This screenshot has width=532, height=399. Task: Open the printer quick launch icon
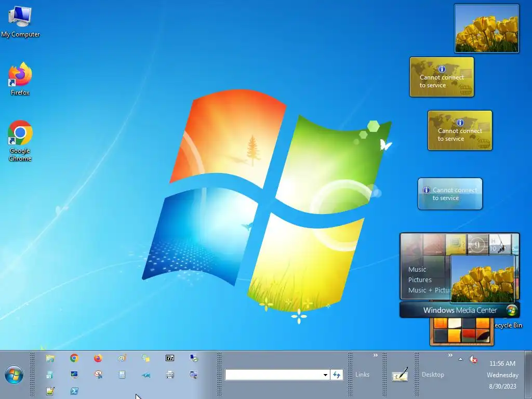coord(170,375)
